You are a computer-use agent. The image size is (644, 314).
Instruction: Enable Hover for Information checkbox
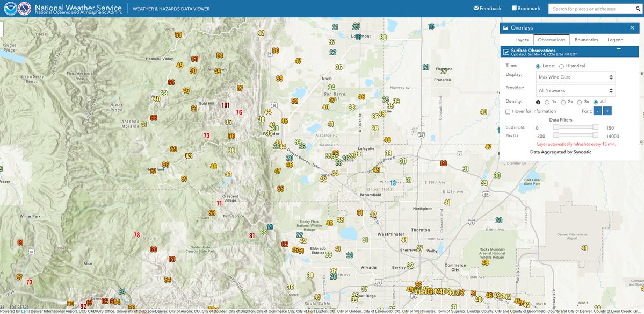(x=508, y=111)
